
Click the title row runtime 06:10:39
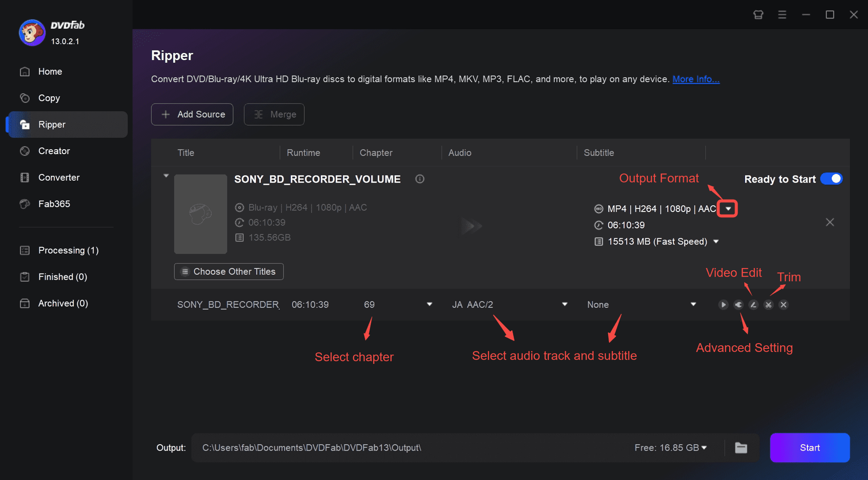[x=310, y=305]
